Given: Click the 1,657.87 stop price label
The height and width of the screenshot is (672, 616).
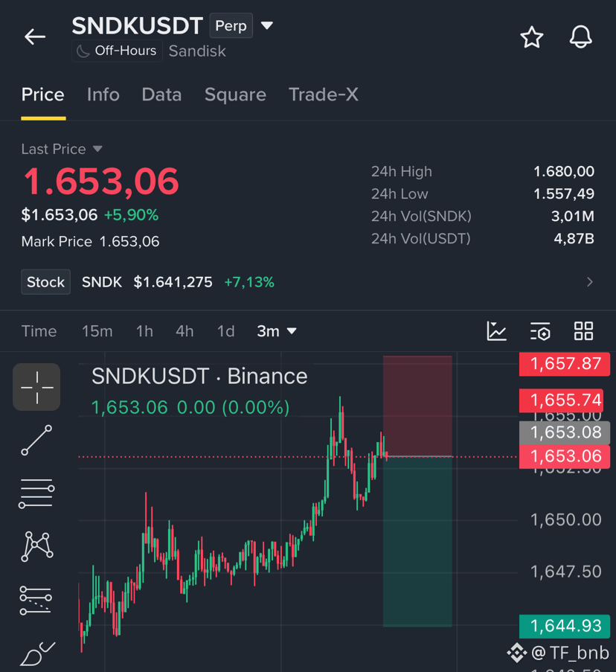Looking at the screenshot, I should (x=565, y=364).
